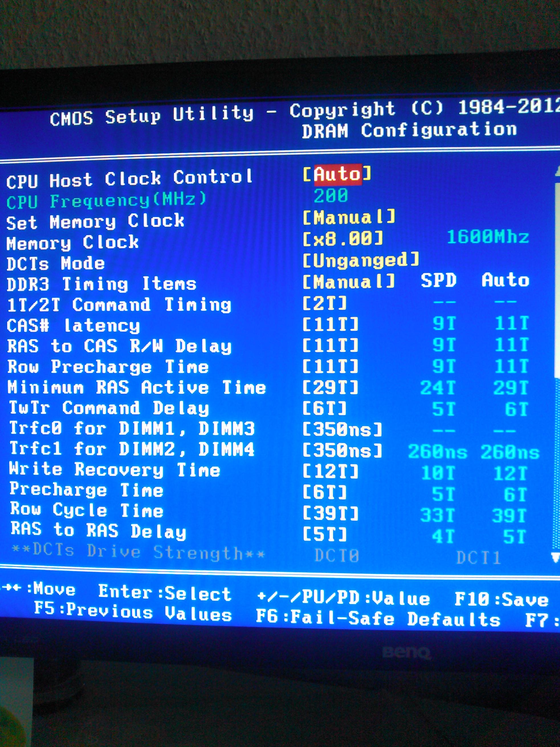This screenshot has height=747, width=560.
Task: Click TwTr Command Delay 6T value
Action: click(324, 409)
